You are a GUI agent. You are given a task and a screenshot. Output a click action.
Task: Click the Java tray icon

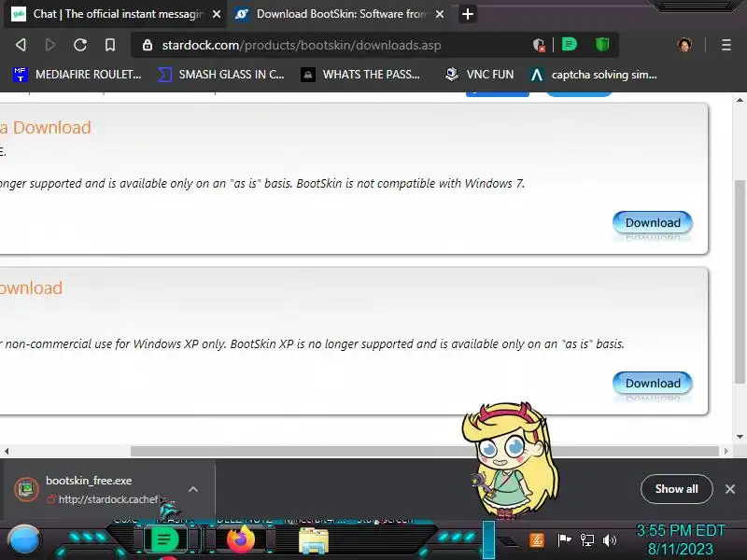pyautogui.click(x=537, y=540)
